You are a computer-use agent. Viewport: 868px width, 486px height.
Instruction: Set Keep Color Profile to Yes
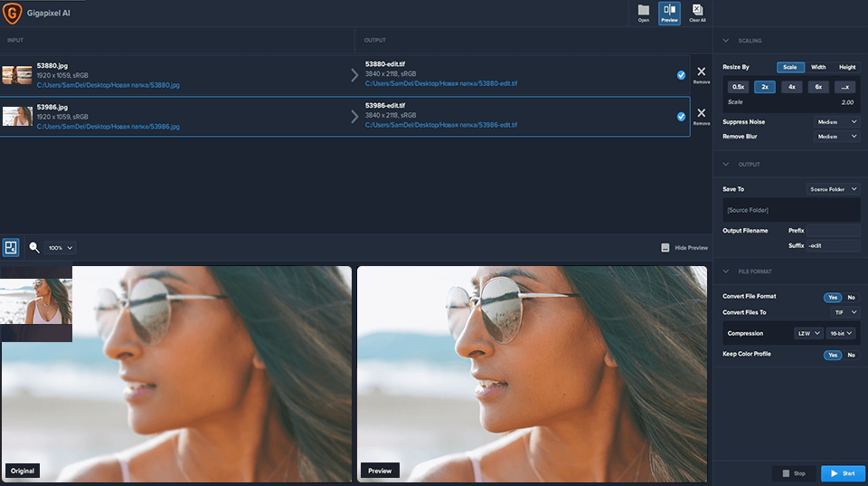833,355
